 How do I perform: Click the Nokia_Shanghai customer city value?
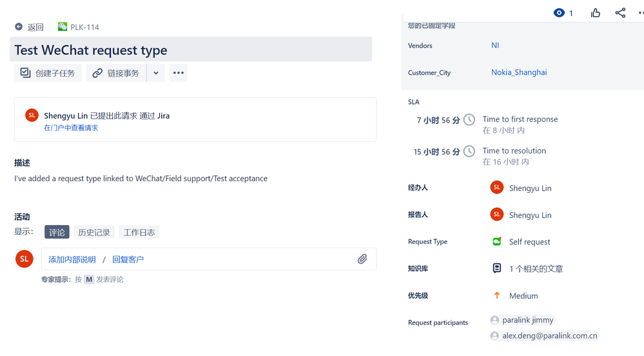click(x=519, y=72)
